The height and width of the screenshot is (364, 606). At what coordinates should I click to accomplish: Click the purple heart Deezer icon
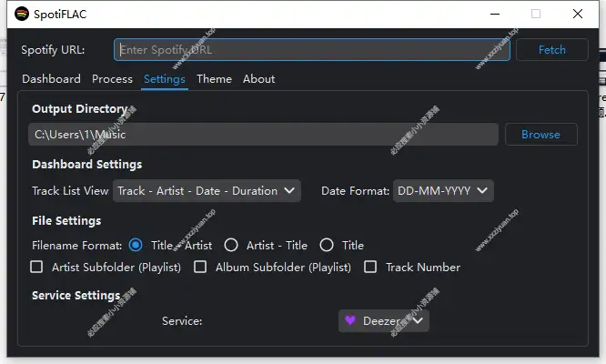point(350,320)
